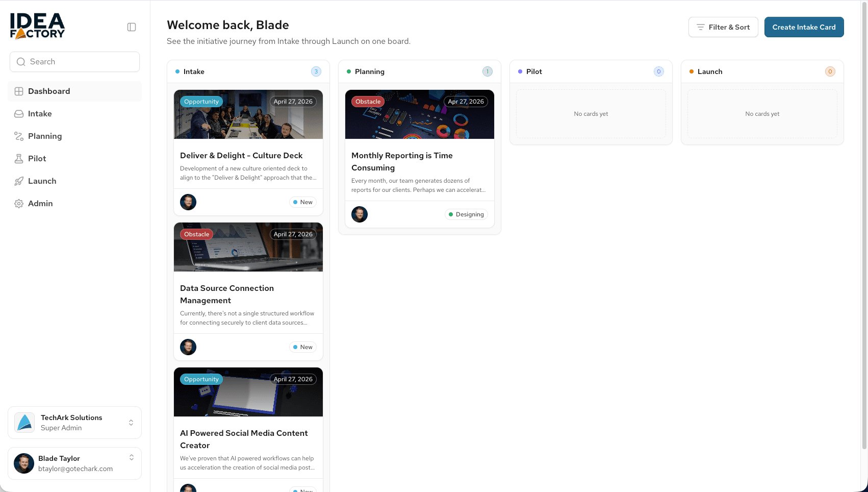Click the Obstacle tag on Data Source card
The height and width of the screenshot is (492, 868).
[x=196, y=234]
